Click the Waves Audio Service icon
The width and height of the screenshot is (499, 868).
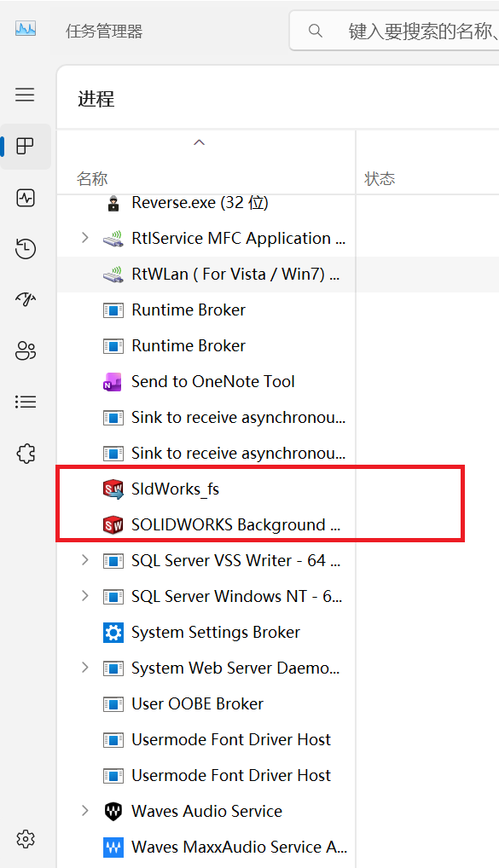(113, 812)
